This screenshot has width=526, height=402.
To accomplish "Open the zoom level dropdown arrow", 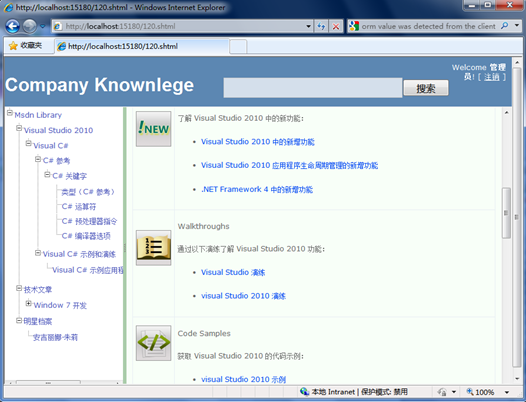I will click(x=507, y=392).
